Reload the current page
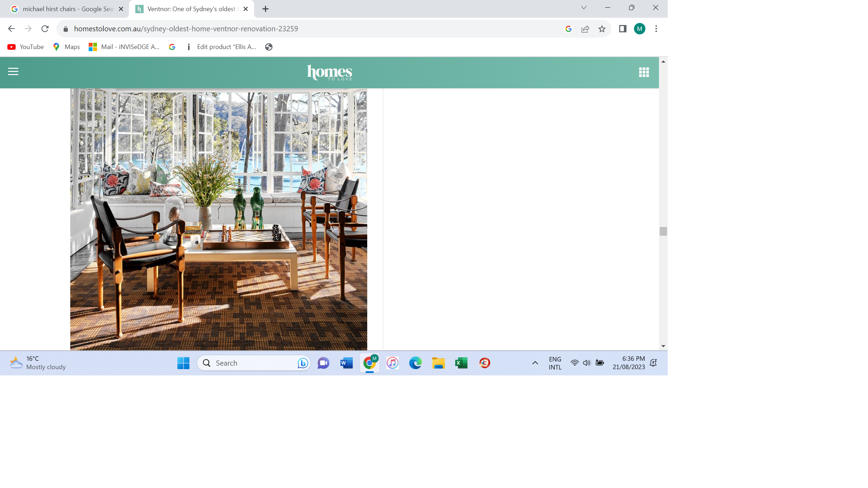 tap(45, 29)
